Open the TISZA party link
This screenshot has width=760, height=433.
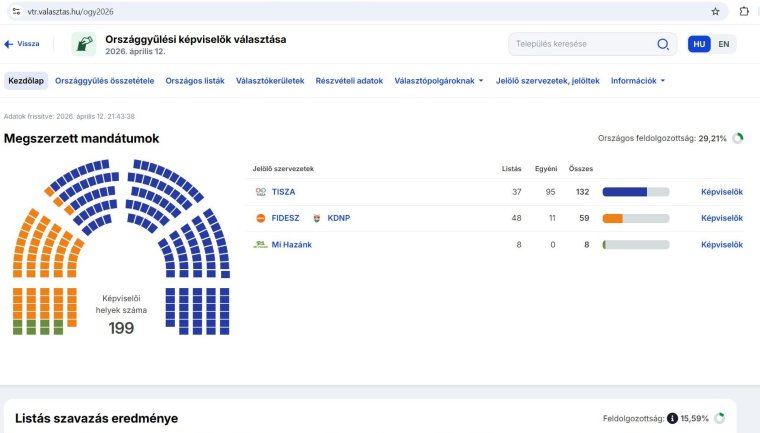(283, 192)
